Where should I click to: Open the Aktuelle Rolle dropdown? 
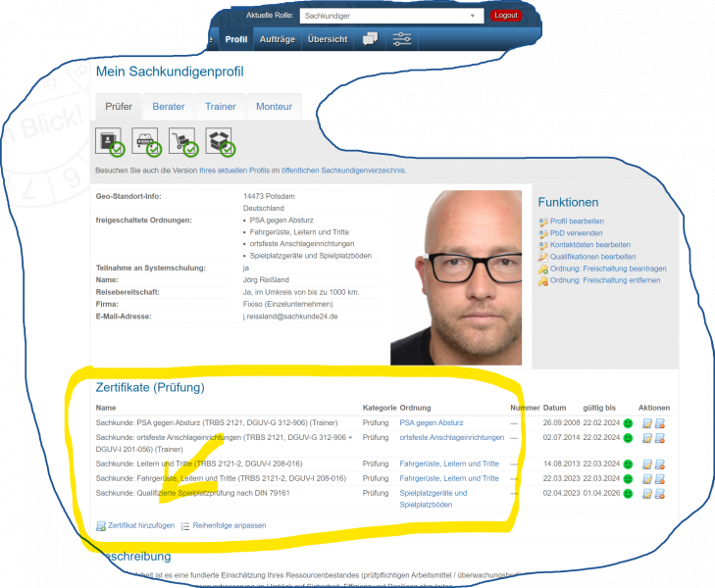[x=390, y=16]
